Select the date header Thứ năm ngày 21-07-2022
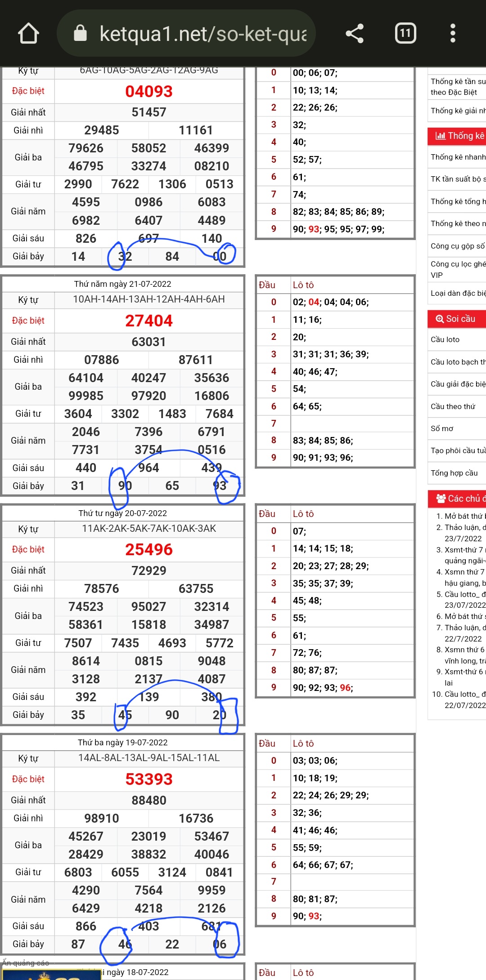486x980 pixels. coord(123,284)
